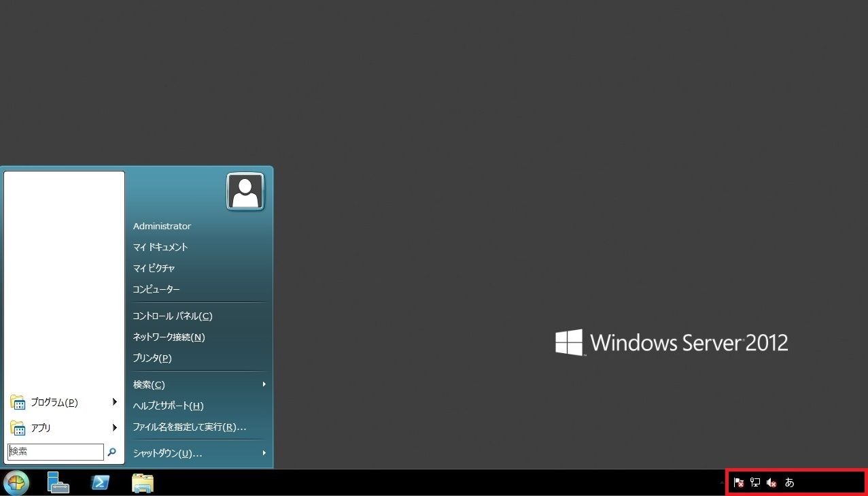The height and width of the screenshot is (496, 868).
Task: Open File Explorer from the taskbar
Action: pos(143,482)
